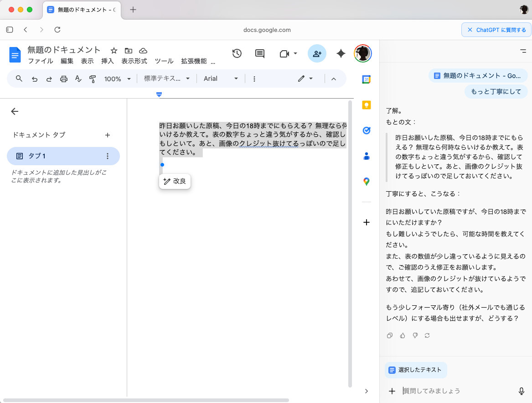Click the horizontal scrollbar at bottom

click(x=146, y=400)
